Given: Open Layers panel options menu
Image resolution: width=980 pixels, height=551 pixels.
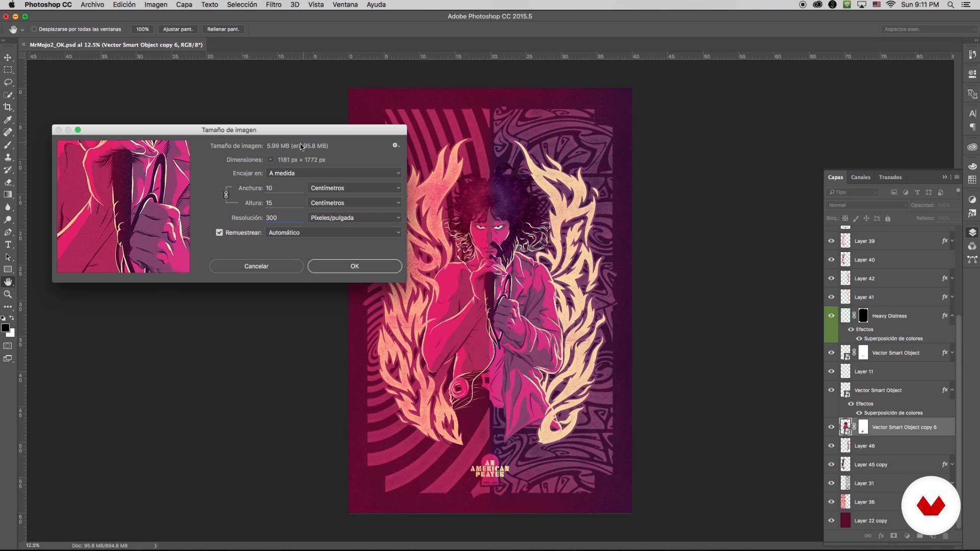Looking at the screenshot, I should [x=957, y=177].
